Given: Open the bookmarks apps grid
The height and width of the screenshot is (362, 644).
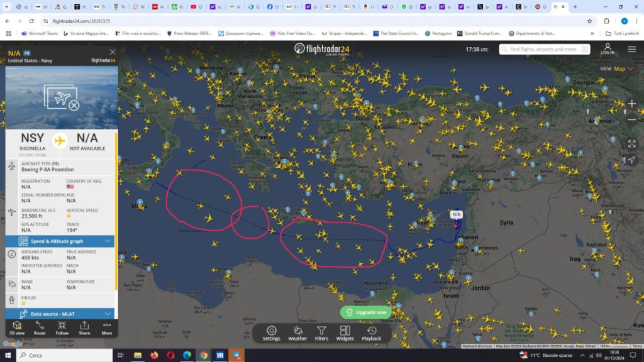Looking at the screenshot, I should point(9,34).
